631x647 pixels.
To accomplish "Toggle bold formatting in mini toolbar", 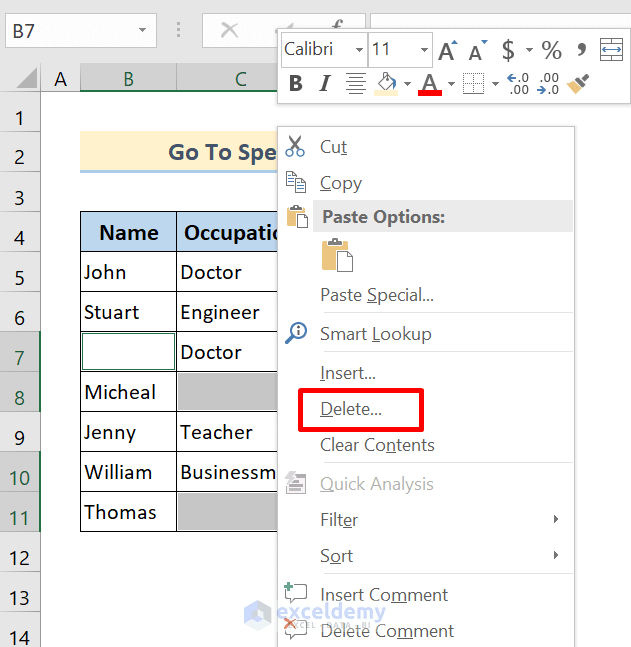I will pos(296,83).
